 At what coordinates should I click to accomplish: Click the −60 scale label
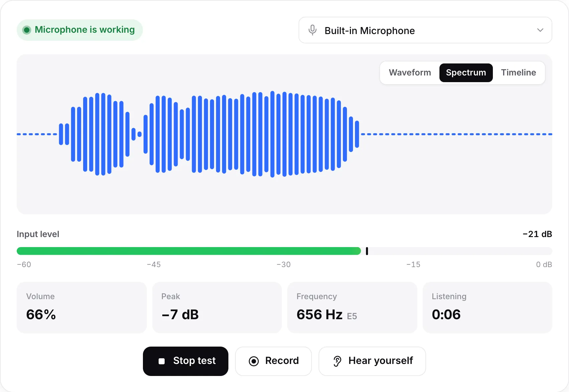coord(24,264)
